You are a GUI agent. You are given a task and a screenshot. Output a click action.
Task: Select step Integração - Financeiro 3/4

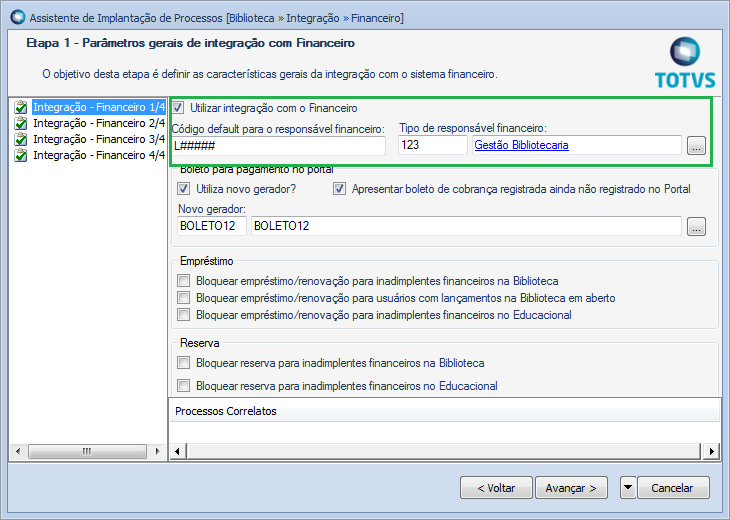click(99, 139)
